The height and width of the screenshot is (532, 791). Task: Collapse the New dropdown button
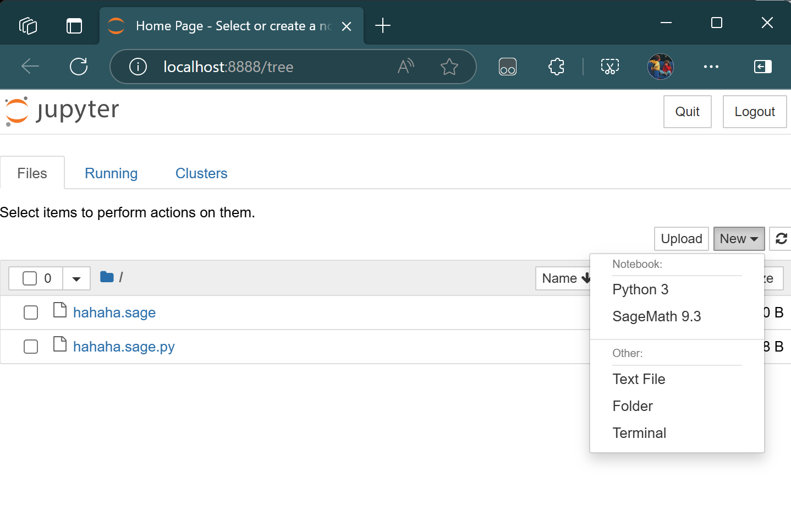pos(739,239)
